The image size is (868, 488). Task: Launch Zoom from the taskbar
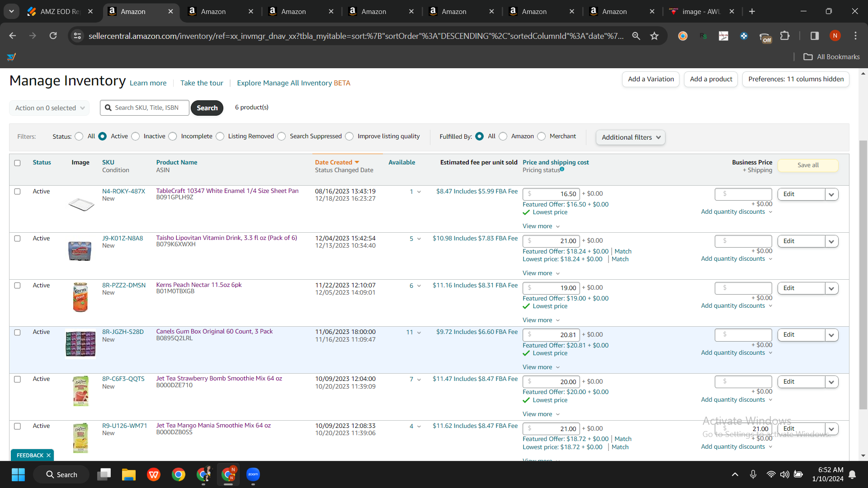point(253,474)
